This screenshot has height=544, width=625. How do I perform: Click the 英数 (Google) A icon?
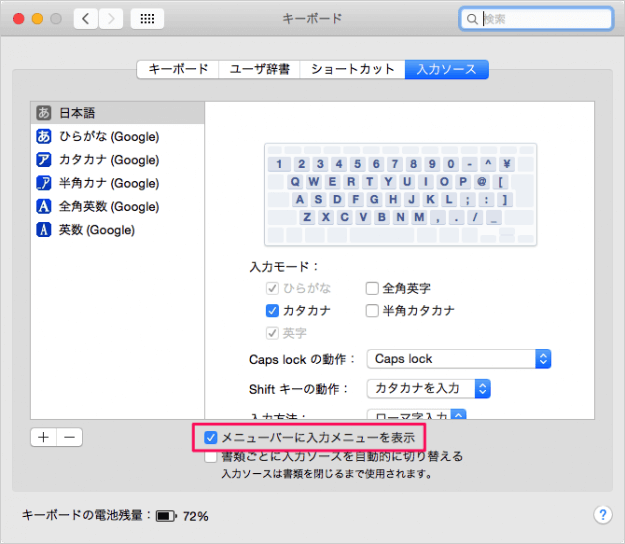(44, 230)
